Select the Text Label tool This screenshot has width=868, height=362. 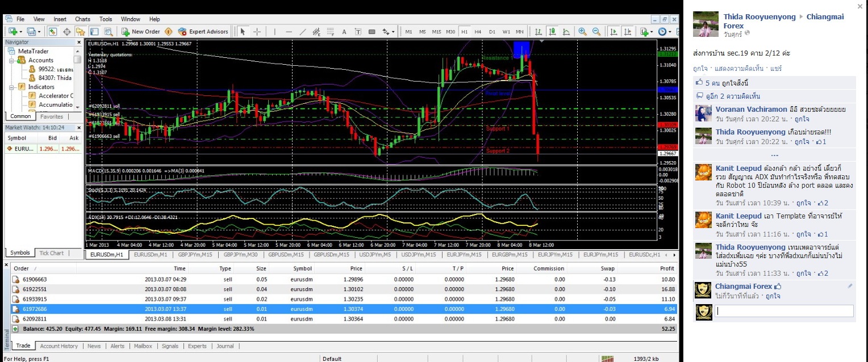point(358,32)
